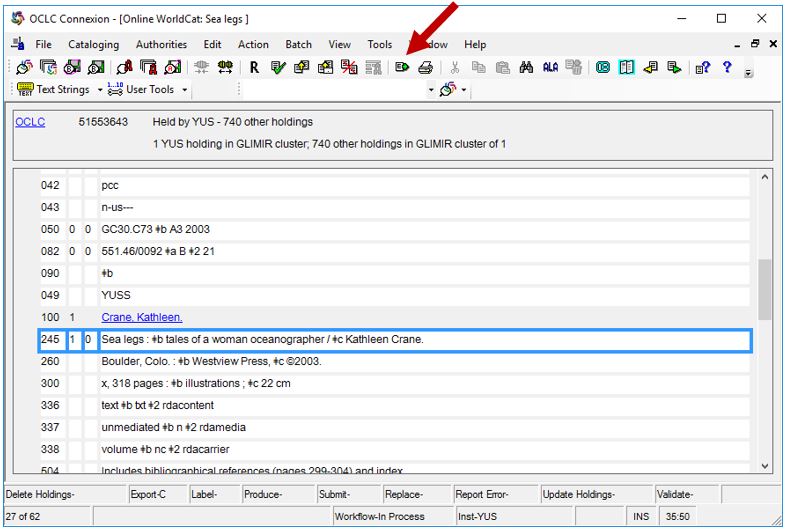785x530 pixels.
Task: Click the blue question mark Help icon
Action: [x=727, y=67]
